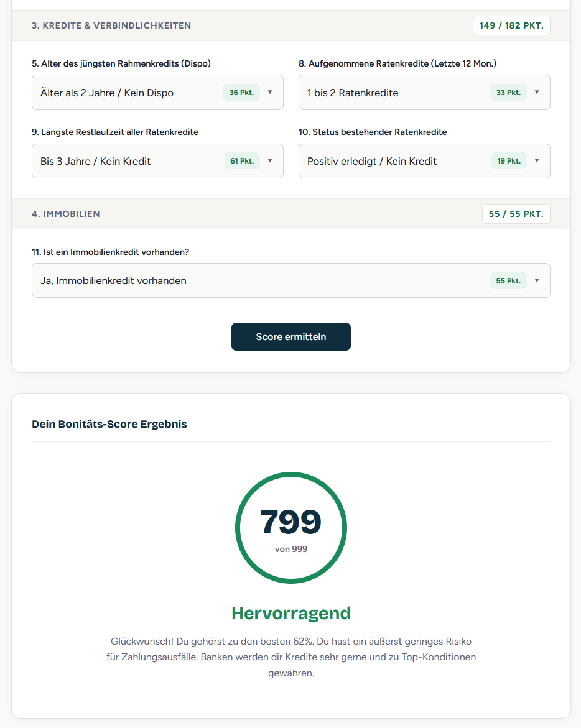Click the '149 / 182 PKT.' badge
This screenshot has height=728, width=581.
(511, 25)
